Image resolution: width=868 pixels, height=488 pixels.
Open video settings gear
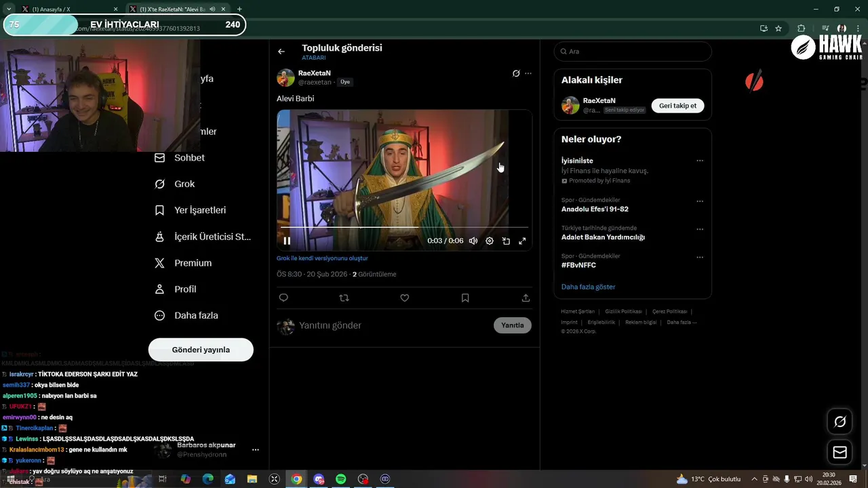pyautogui.click(x=490, y=241)
